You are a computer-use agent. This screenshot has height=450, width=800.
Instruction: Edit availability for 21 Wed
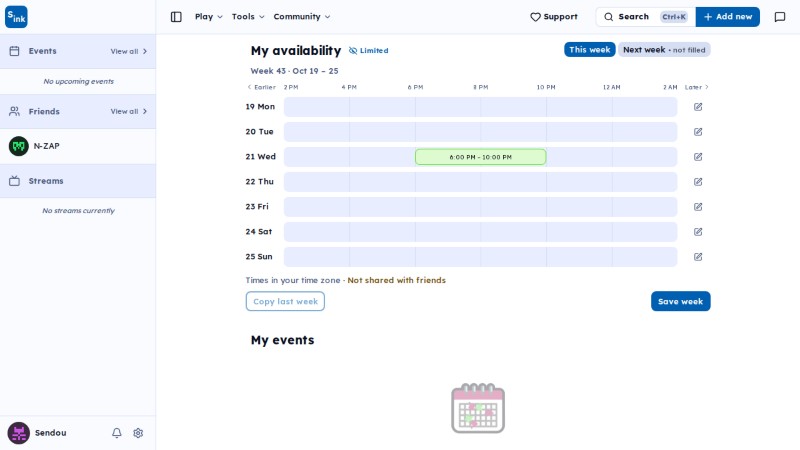click(698, 157)
